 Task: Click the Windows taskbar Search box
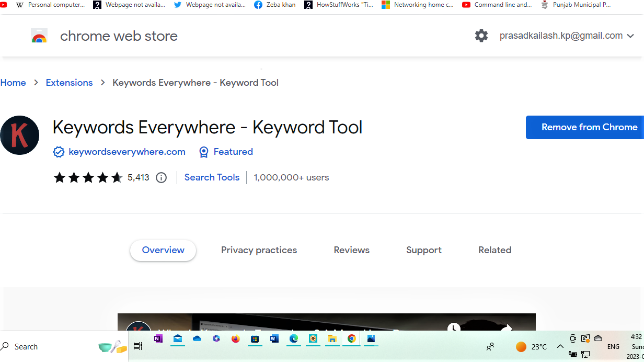pos(64,346)
